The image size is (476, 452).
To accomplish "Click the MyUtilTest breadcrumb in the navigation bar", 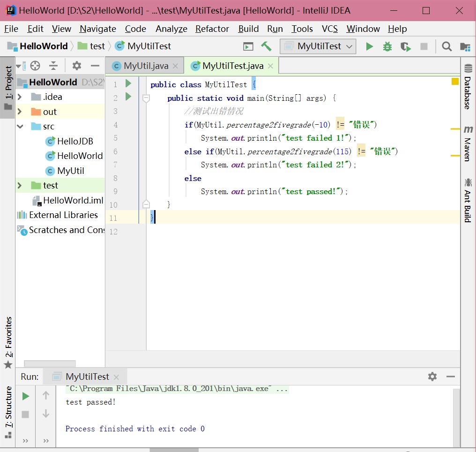I will [143, 46].
